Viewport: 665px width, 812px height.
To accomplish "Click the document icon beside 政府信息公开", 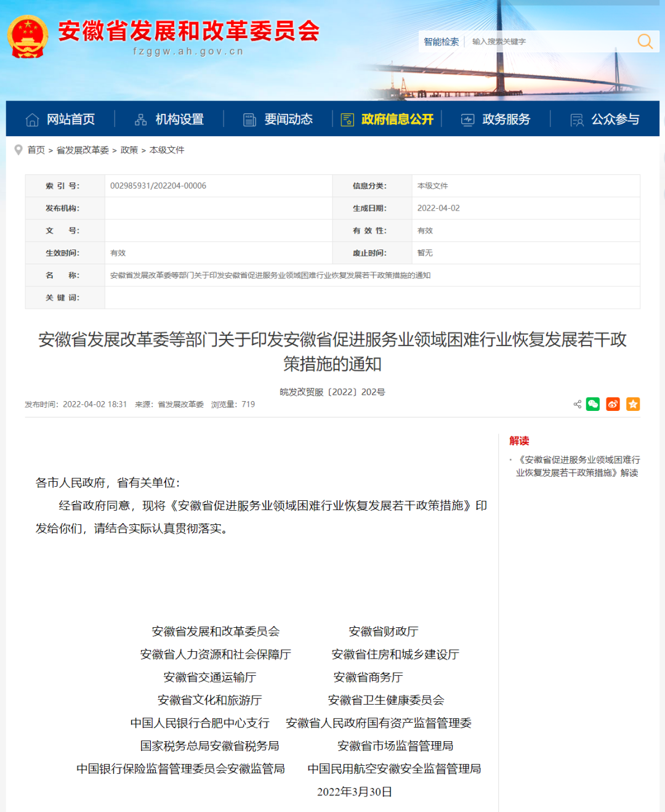I will (x=348, y=119).
